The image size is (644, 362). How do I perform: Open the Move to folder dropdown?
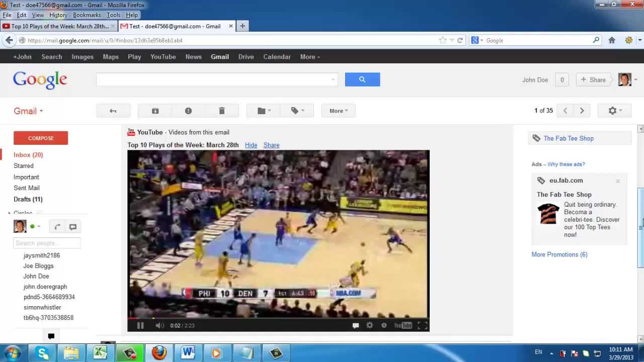[x=264, y=111]
